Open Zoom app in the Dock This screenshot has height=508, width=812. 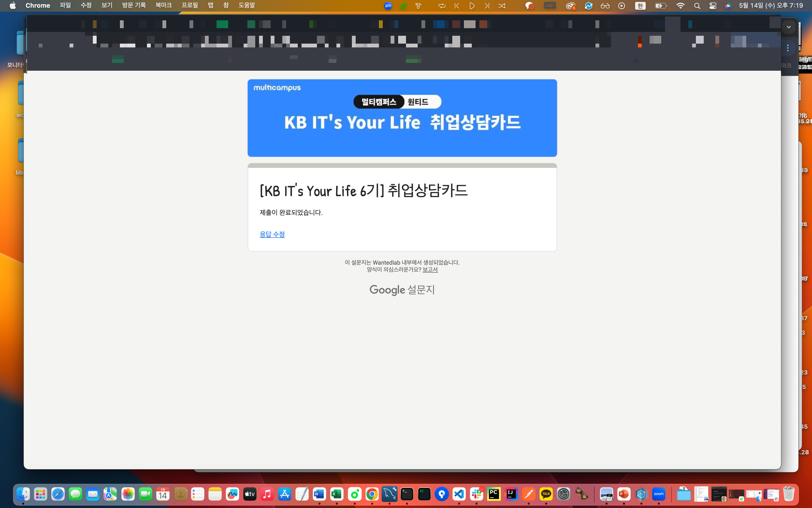(659, 494)
